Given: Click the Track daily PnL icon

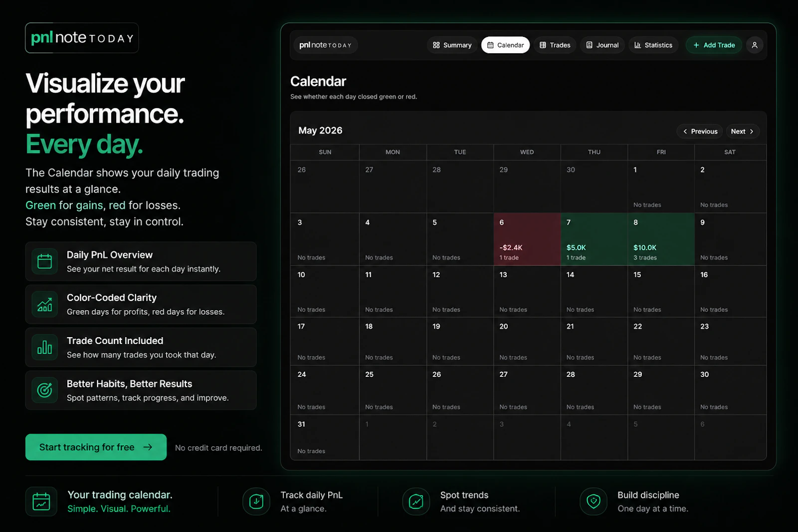Looking at the screenshot, I should coord(256,502).
